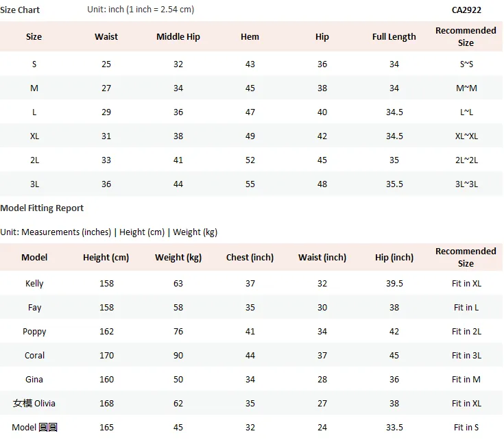504x440 pixels.
Task: Click the Weight (kg) column header
Action: coord(178,257)
